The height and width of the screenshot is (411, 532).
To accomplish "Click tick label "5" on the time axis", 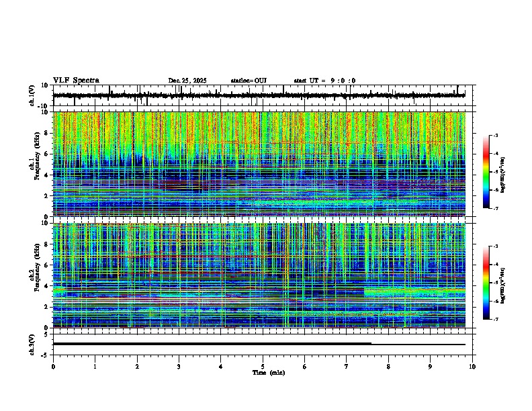I will point(263,367).
